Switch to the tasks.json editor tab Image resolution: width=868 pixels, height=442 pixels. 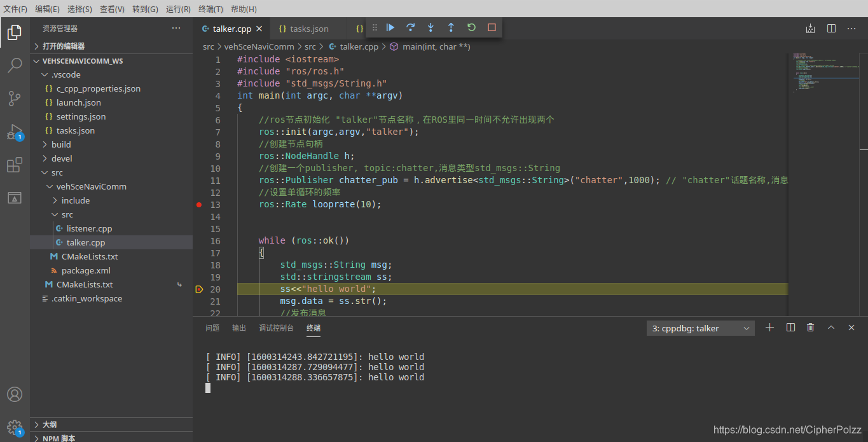click(308, 29)
